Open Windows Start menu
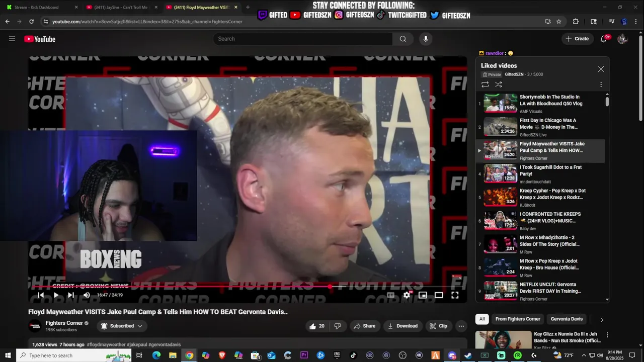644x362 pixels. coord(8,355)
